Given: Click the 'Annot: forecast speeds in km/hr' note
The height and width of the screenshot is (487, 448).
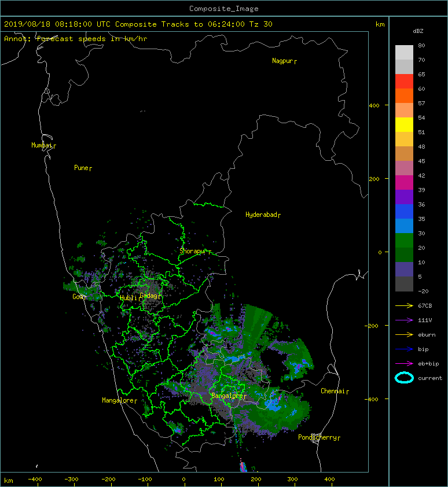Looking at the screenshot, I should [x=76, y=39].
